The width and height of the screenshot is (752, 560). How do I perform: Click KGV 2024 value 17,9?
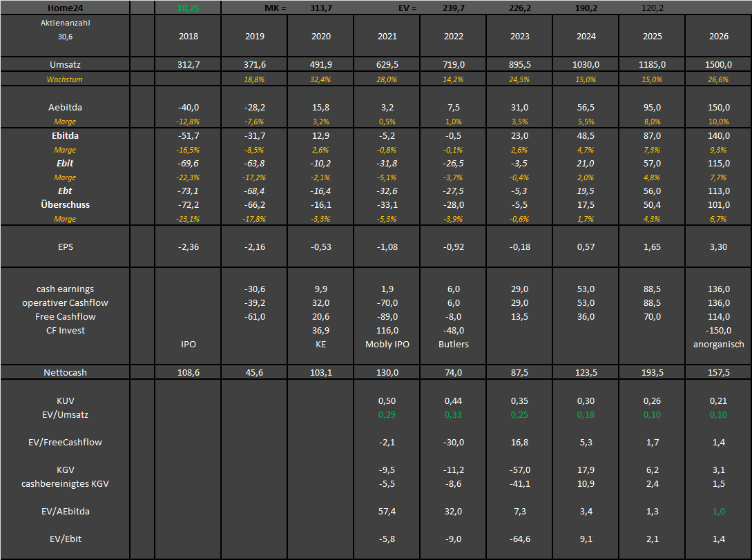pos(586,470)
